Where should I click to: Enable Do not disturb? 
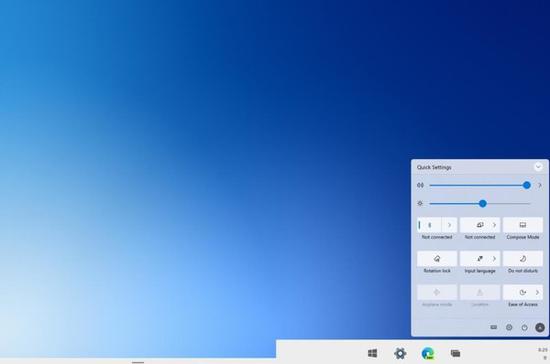(523, 259)
